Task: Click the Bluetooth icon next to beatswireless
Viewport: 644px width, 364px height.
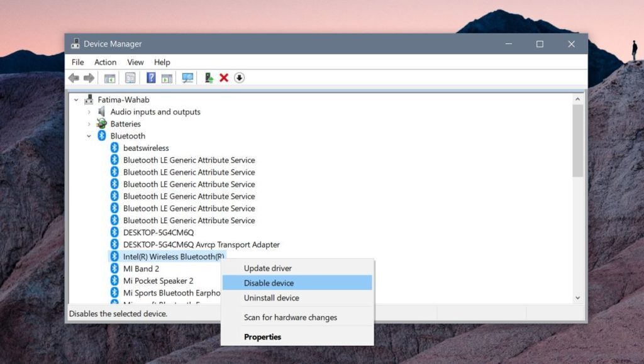Action: [114, 148]
